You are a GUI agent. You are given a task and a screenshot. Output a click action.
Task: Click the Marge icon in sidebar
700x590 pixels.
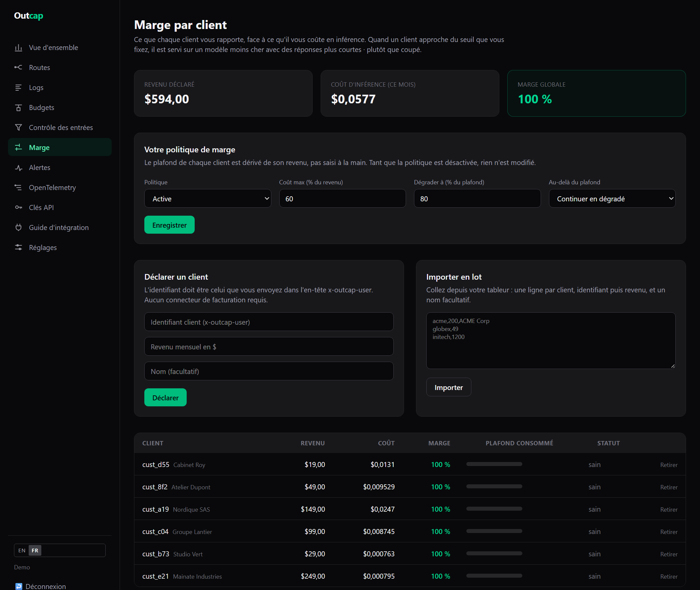[x=18, y=147]
